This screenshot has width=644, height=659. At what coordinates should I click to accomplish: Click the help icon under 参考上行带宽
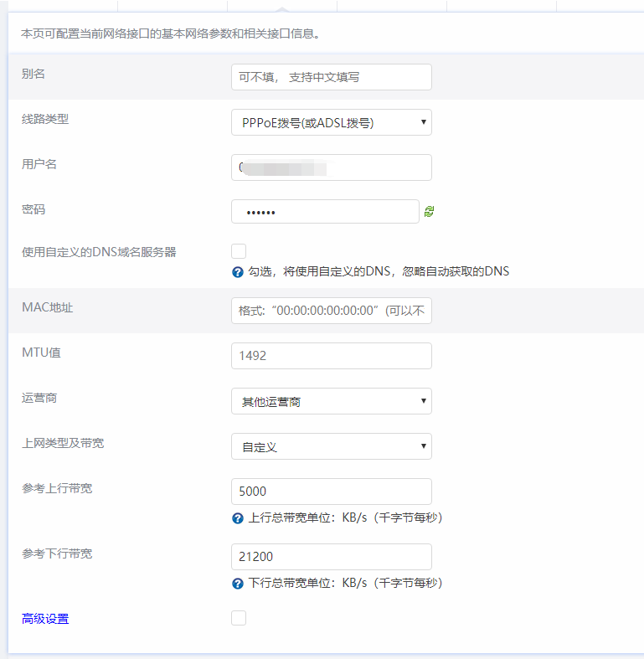coord(238,518)
